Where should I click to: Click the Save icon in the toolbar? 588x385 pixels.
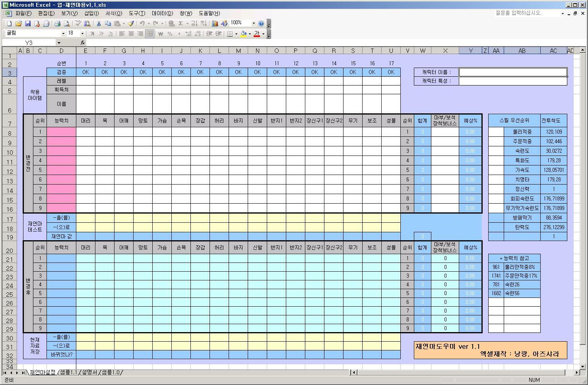[x=28, y=23]
